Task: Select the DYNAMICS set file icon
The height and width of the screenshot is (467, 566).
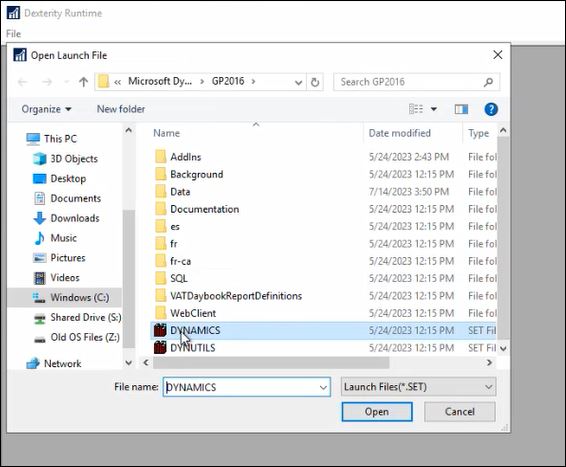Action: click(160, 330)
